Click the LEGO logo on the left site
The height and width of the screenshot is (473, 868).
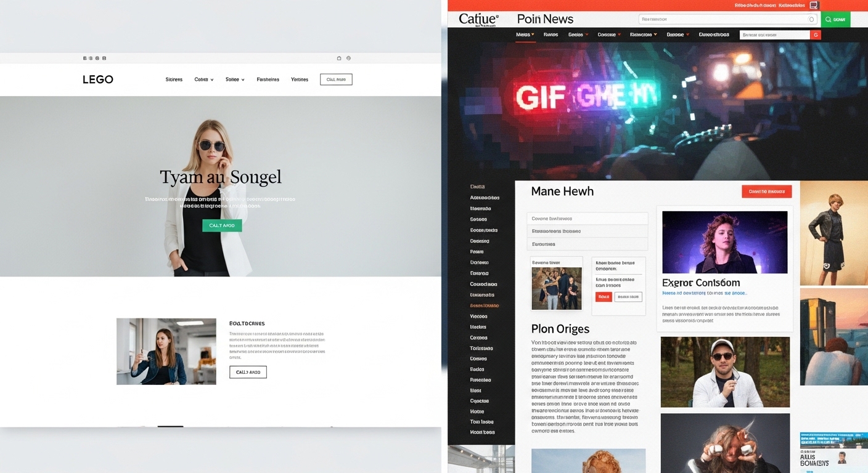click(98, 79)
